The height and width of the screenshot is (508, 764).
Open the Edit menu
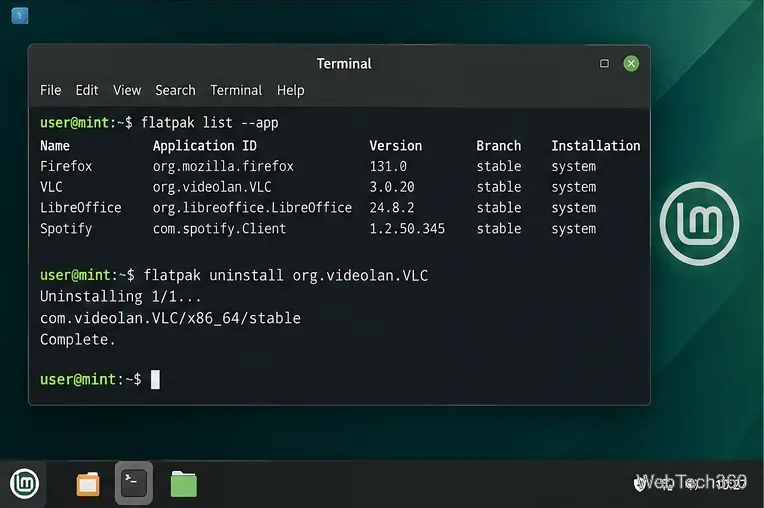87,90
